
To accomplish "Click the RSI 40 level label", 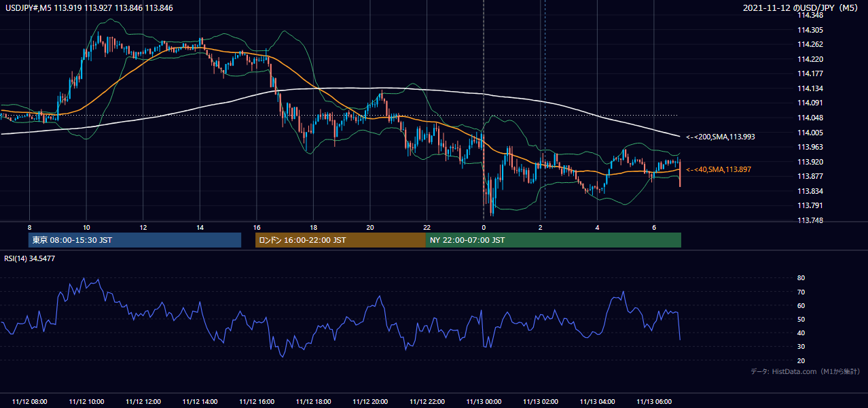I will point(801,333).
